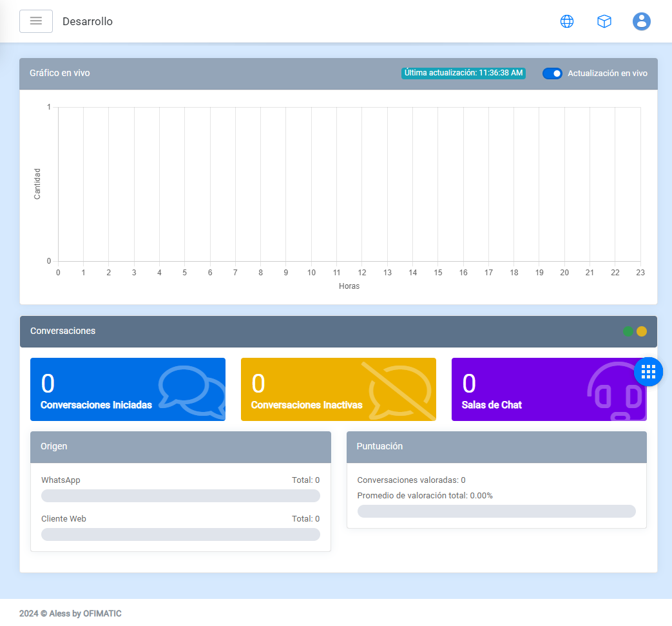Click the globe language icon

coord(567,21)
